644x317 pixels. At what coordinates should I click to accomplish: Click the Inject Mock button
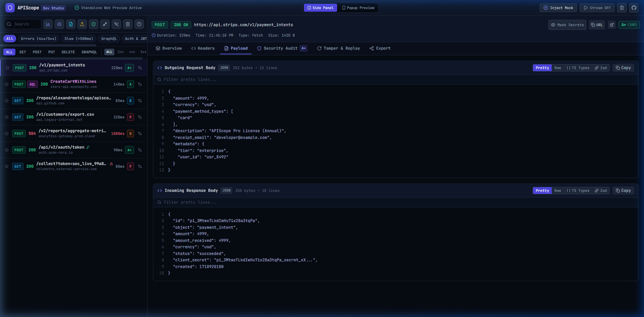pyautogui.click(x=558, y=8)
